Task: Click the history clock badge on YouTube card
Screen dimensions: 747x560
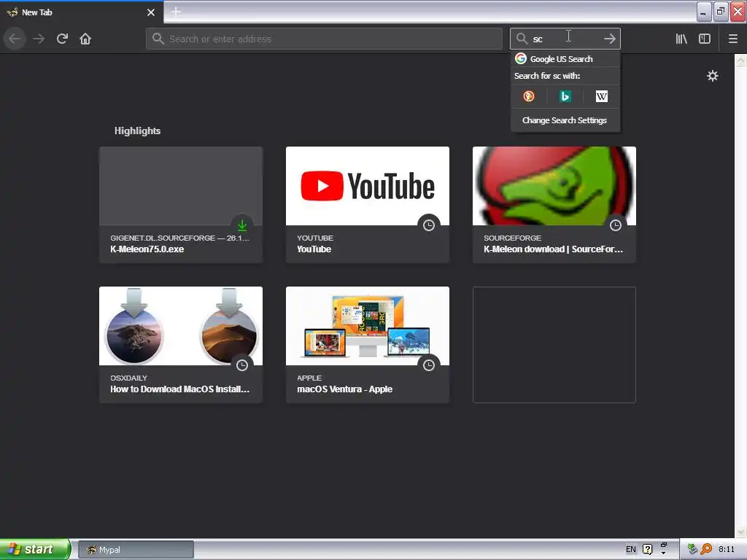Action: point(429,225)
